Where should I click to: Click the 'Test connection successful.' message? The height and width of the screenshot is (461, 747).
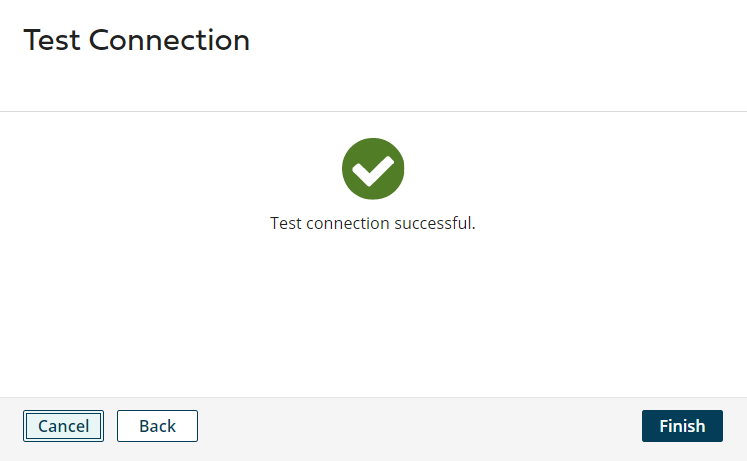[x=373, y=223]
